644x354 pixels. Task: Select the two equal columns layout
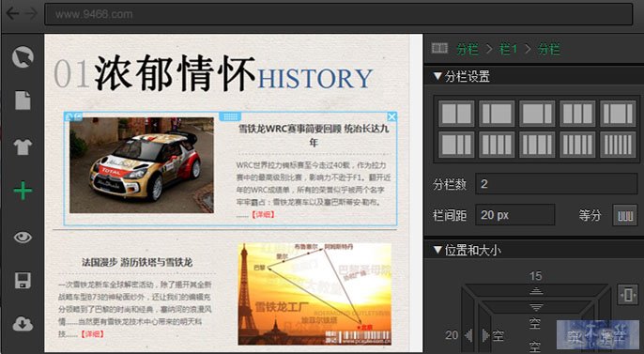[x=456, y=114]
